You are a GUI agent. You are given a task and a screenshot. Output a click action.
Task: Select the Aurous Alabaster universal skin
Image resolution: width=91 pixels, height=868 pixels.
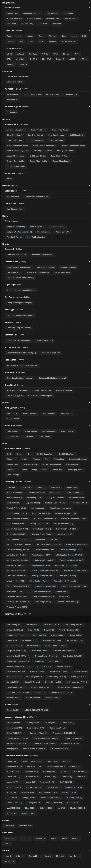tap(69, 41)
